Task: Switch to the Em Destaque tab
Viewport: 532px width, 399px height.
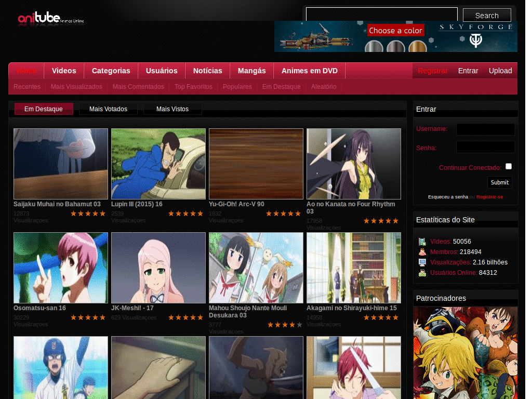Action: 44,109
